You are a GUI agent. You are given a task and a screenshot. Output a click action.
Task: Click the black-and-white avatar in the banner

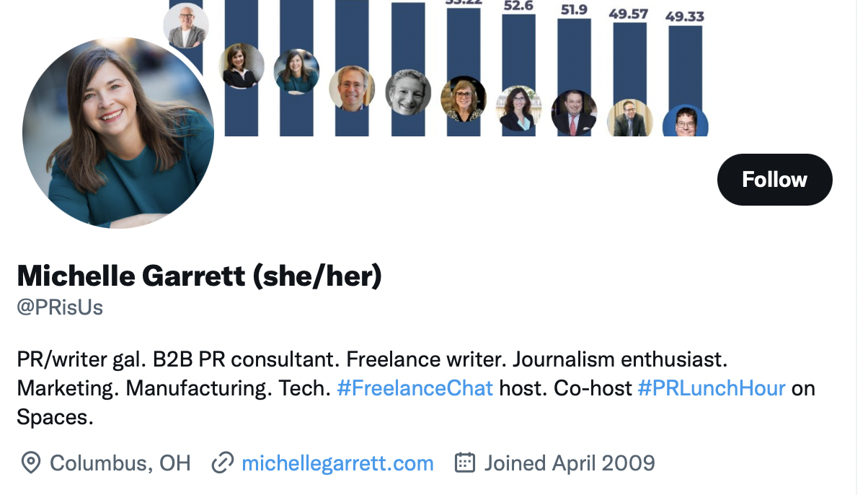(408, 93)
